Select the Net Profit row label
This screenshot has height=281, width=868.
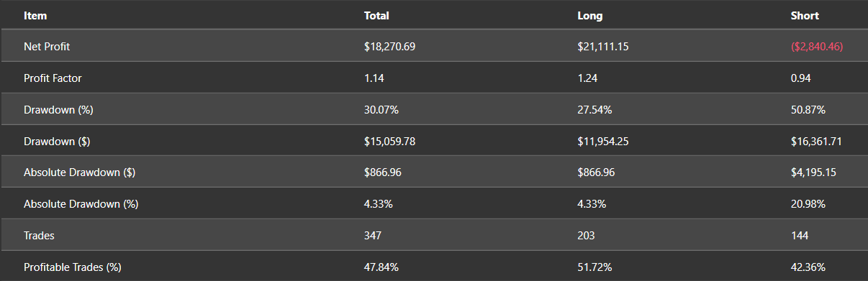coord(47,46)
